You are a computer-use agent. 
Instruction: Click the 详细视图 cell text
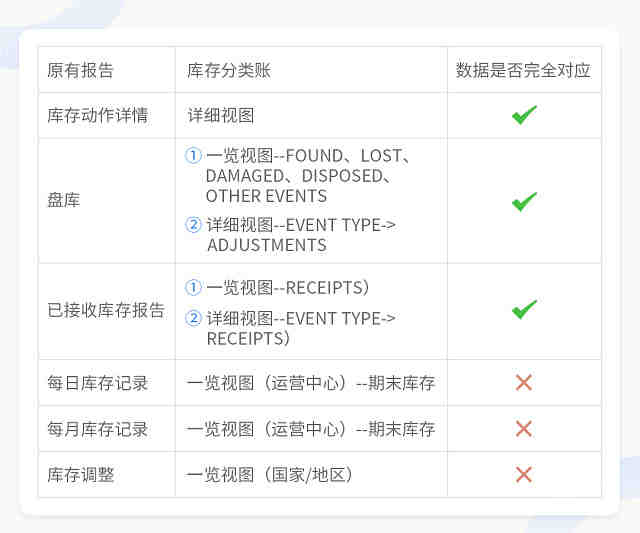221,115
